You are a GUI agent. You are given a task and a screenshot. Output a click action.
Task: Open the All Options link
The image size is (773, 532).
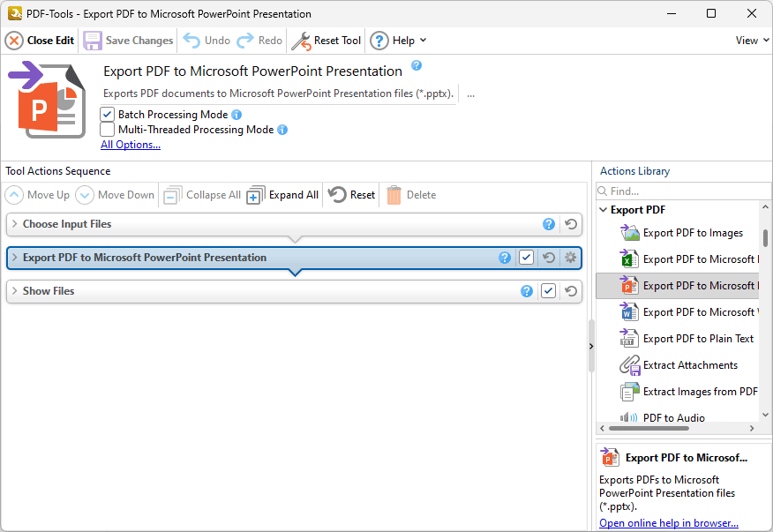coord(131,145)
